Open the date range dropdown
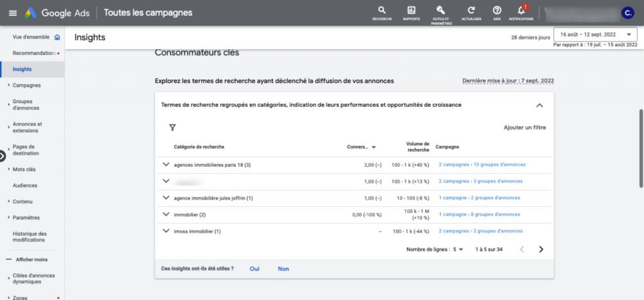This screenshot has height=300, width=644. click(x=596, y=35)
